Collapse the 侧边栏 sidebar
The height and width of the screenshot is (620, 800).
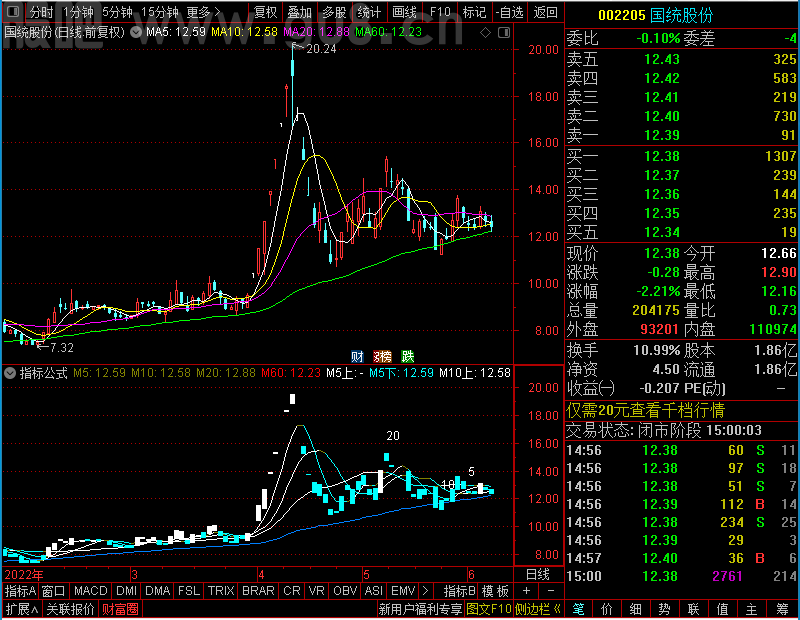tap(537, 609)
